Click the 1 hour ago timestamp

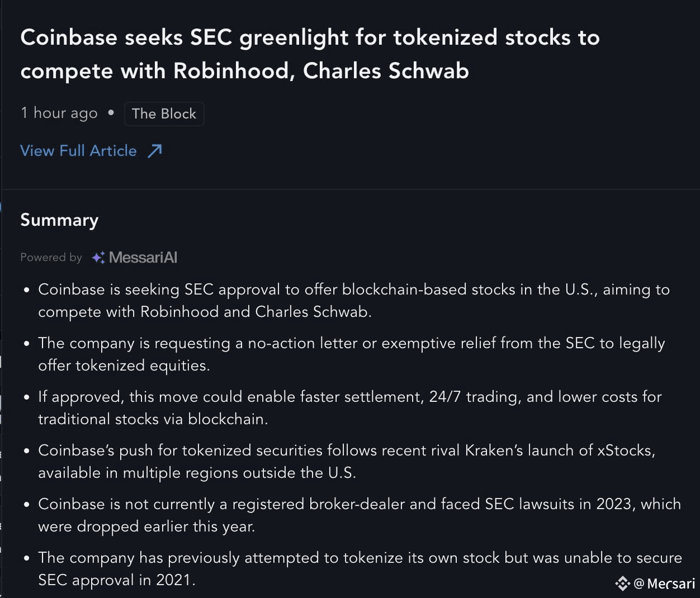pyautogui.click(x=59, y=113)
